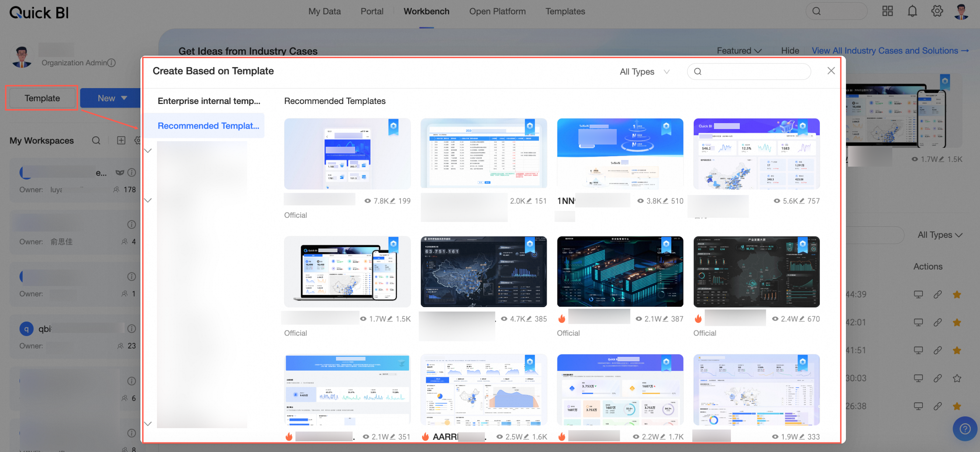The image size is (980, 452).
Task: Click the official badge on the 7.8K template
Action: [393, 127]
